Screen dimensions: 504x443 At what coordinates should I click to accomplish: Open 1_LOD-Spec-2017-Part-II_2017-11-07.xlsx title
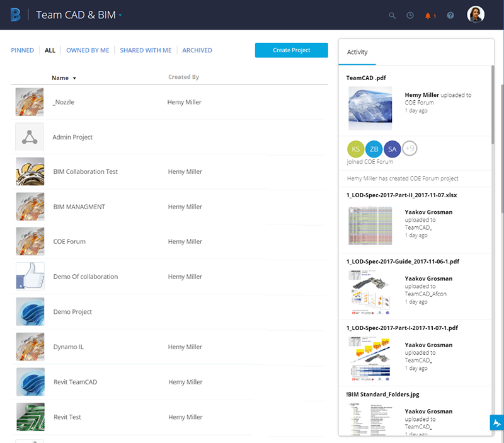[401, 195]
